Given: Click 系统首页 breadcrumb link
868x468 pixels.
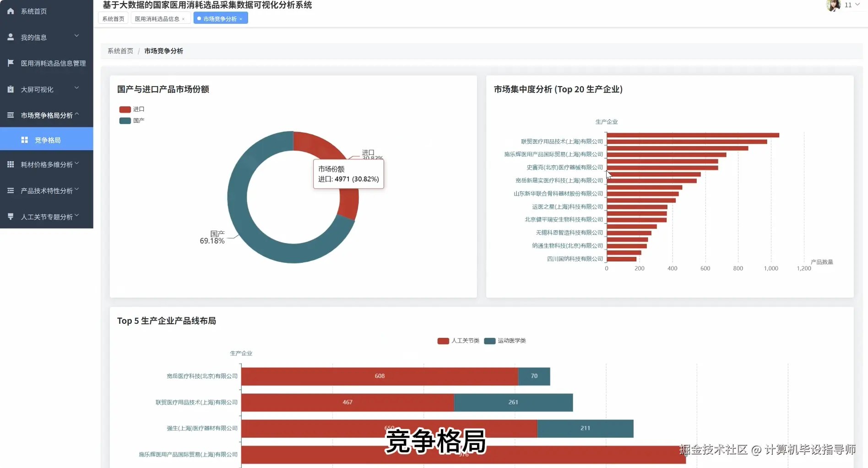Looking at the screenshot, I should [x=120, y=51].
